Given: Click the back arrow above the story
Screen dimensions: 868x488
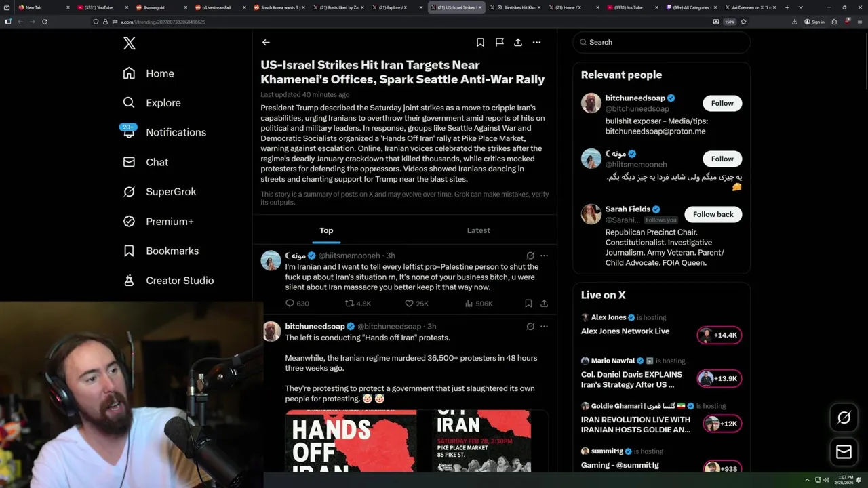Looking at the screenshot, I should (x=266, y=42).
